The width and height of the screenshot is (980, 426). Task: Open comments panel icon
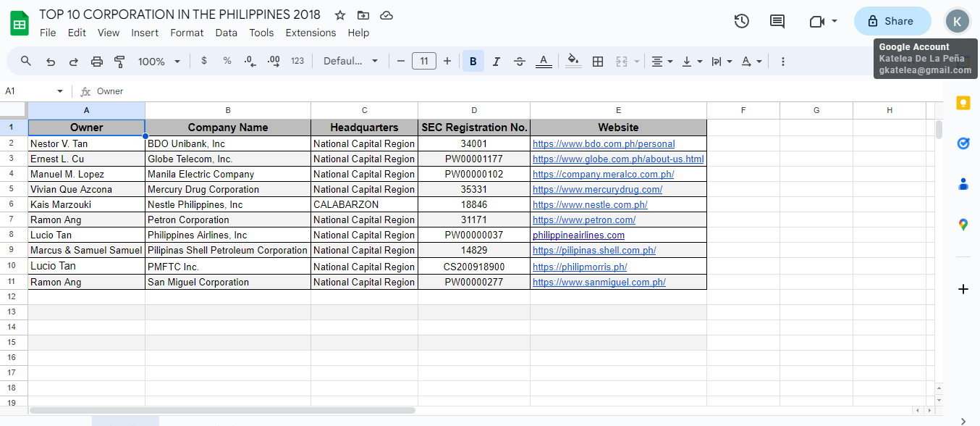[x=777, y=21]
